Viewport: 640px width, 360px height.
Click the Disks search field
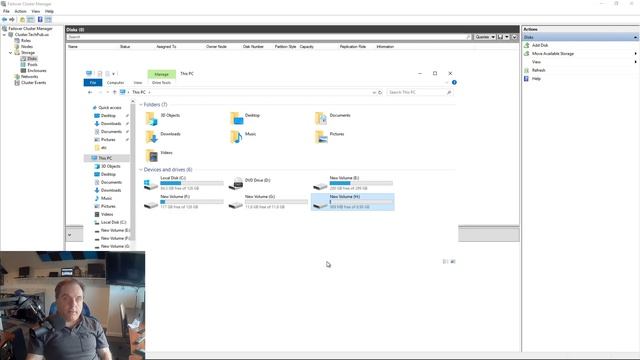[269, 37]
